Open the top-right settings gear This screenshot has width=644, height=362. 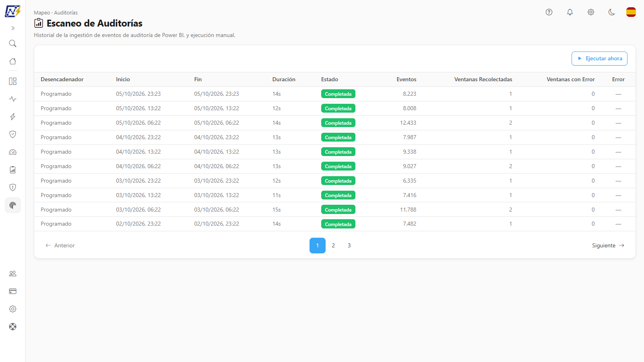pos(591,12)
